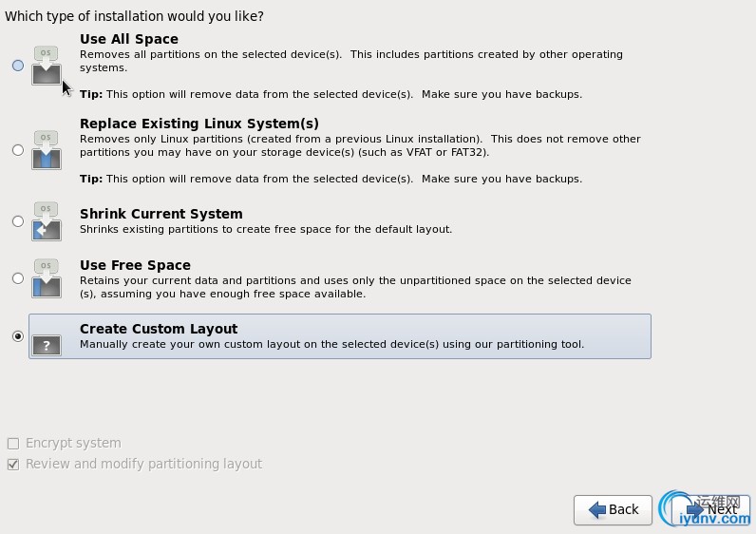Toggle Review and modify partitioning layout checkbox

(13, 465)
